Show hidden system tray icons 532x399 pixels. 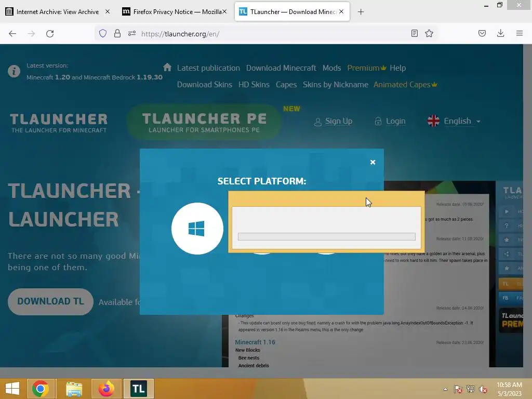(x=445, y=389)
